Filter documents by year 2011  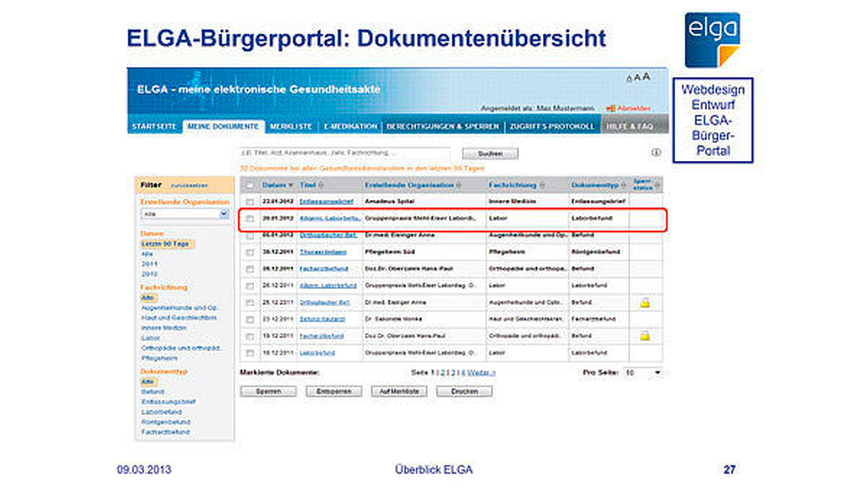coord(149,264)
